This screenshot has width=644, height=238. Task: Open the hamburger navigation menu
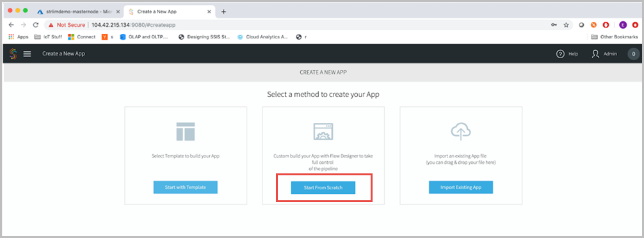click(27, 54)
